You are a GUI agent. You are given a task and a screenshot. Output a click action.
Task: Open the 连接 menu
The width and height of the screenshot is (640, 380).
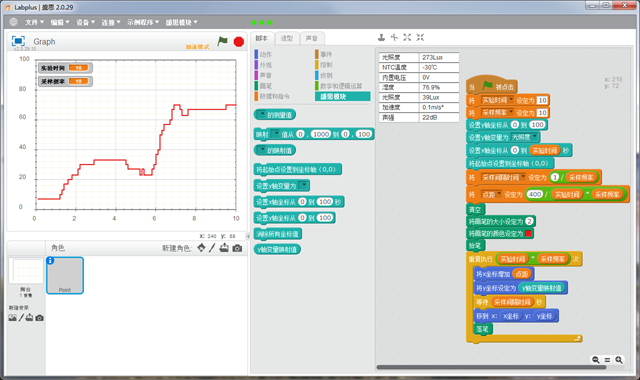tap(111, 22)
